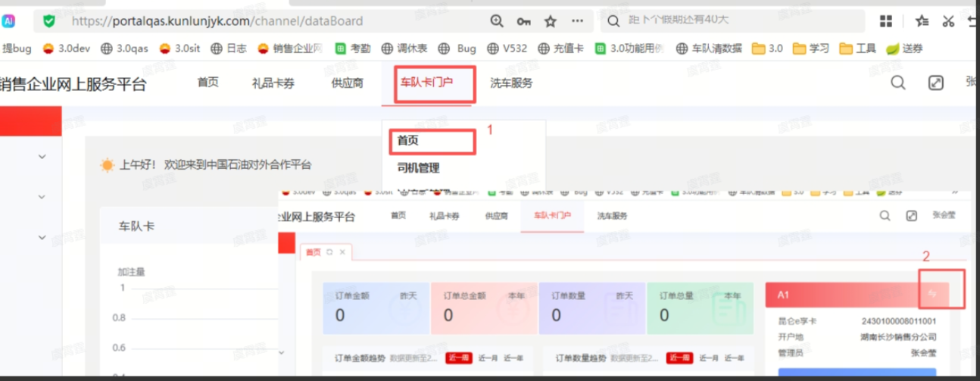Click the search icon in top portal header

coord(897,83)
